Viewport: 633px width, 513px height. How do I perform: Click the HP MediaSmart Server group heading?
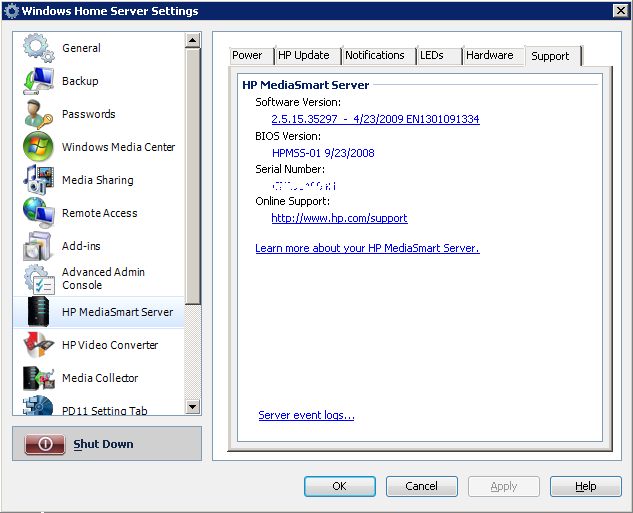click(306, 85)
